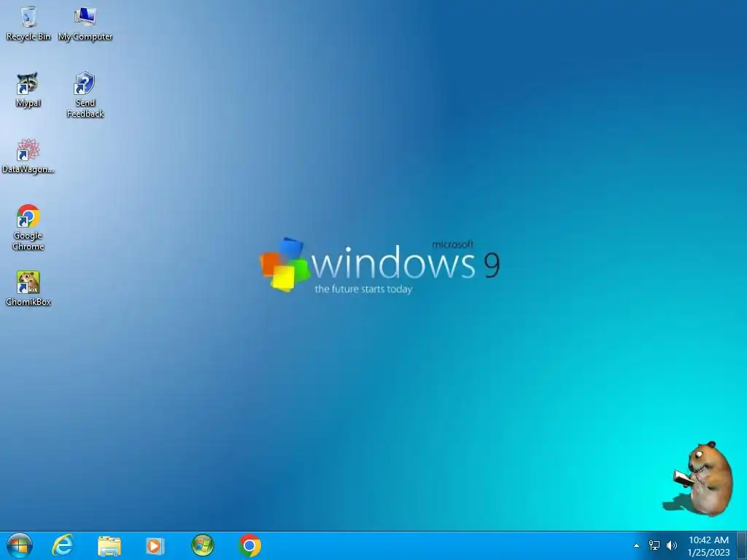Select the DataWagon desktop shortcut
The height and width of the screenshot is (560, 747).
[28, 156]
